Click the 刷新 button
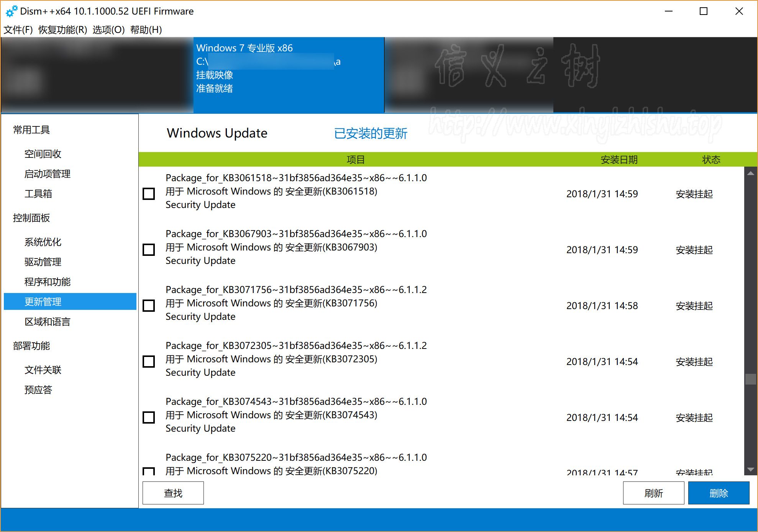This screenshot has width=758, height=532. pos(653,493)
